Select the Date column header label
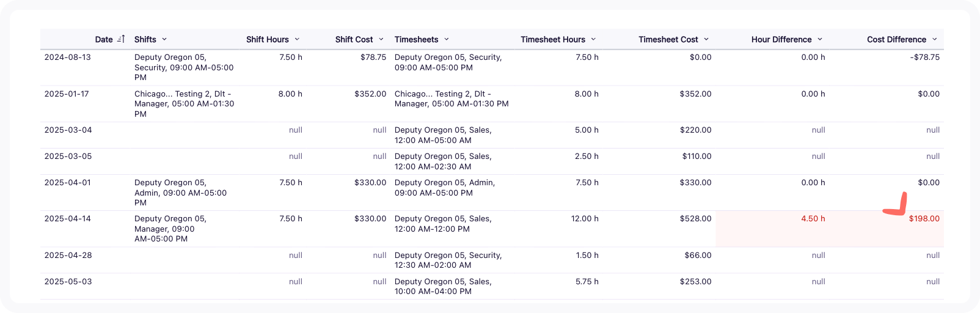980x313 pixels. [x=104, y=39]
